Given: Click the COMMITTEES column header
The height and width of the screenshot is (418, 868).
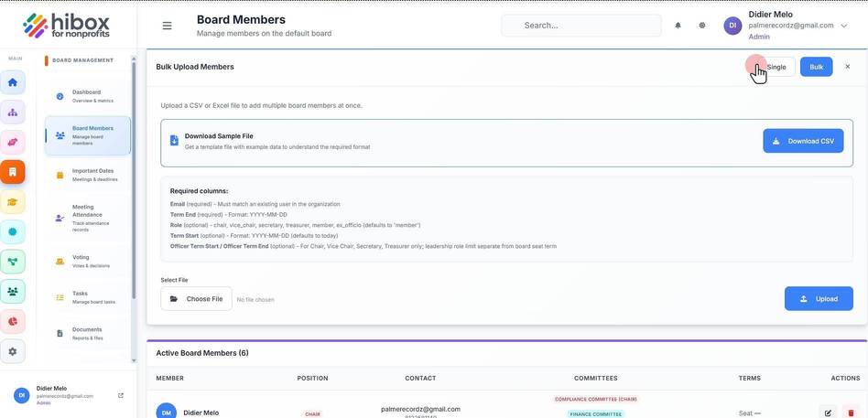Looking at the screenshot, I should click(x=596, y=378).
